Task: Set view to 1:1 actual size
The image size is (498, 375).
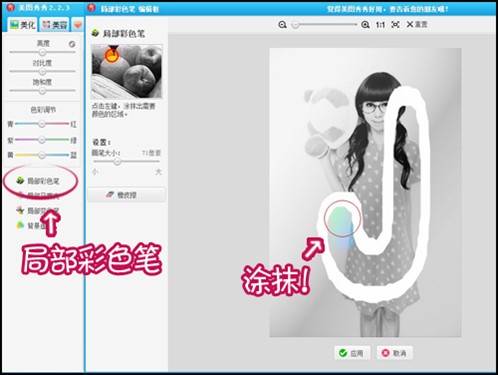Action: point(380,25)
